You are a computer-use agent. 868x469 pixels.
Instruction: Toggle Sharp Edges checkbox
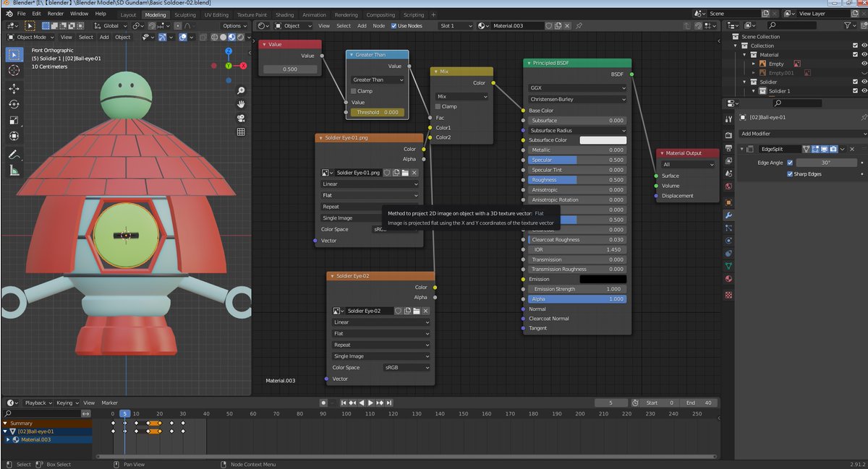pos(790,174)
